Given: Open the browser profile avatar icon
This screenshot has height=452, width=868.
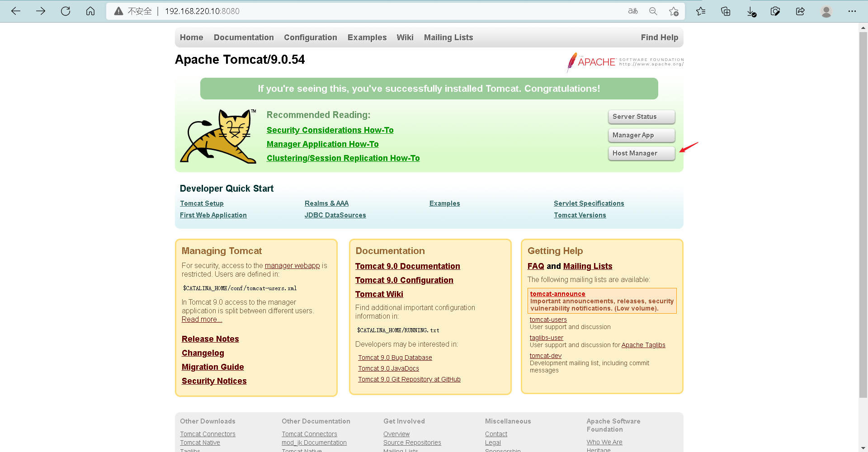Looking at the screenshot, I should tap(826, 11).
